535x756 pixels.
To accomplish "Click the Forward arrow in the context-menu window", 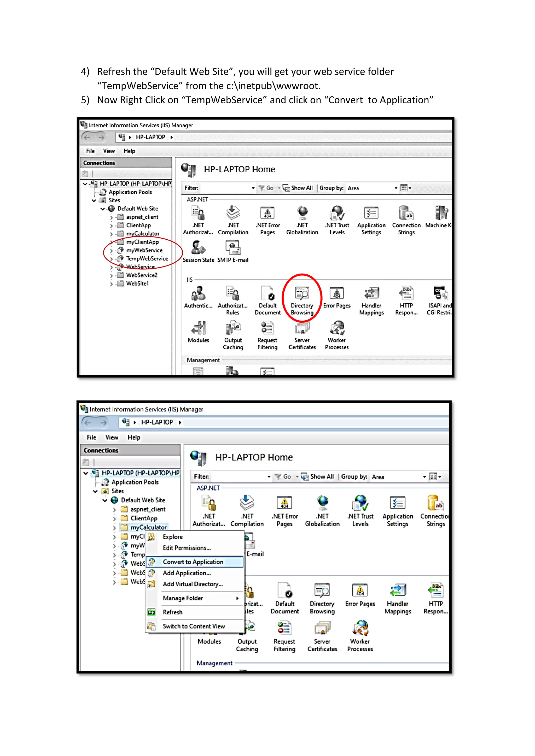I will pyautogui.click(x=103, y=422).
